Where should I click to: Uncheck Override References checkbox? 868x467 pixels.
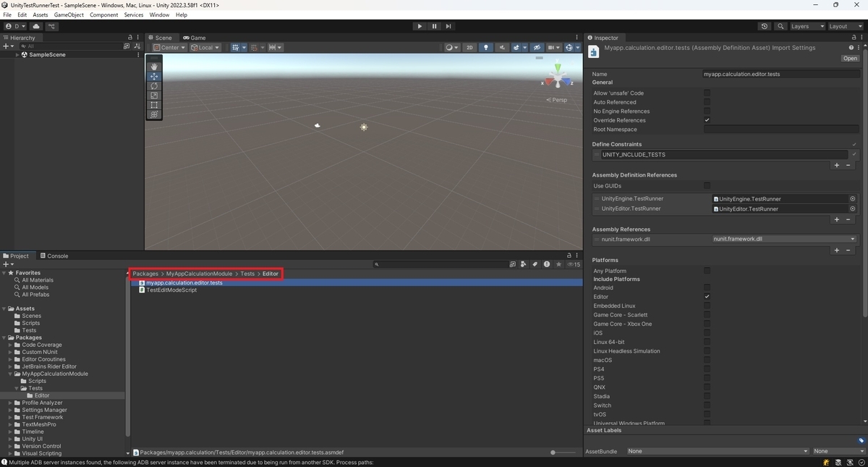[x=707, y=120]
